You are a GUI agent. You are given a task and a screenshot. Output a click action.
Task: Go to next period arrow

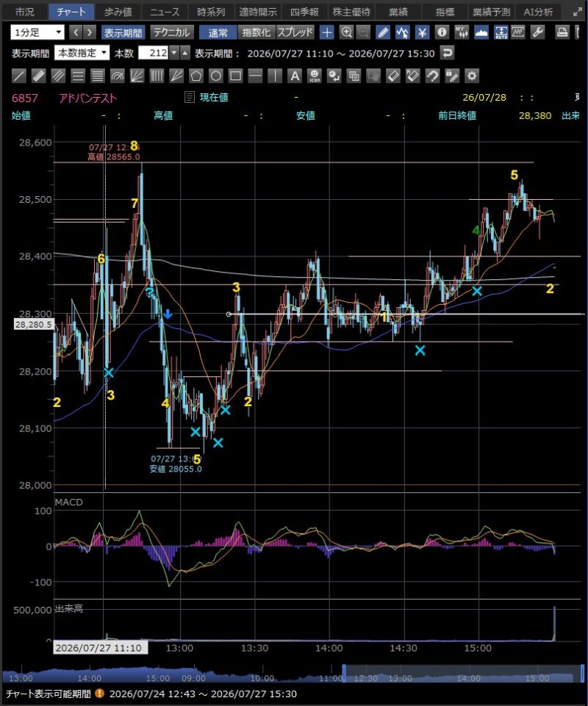pos(90,32)
